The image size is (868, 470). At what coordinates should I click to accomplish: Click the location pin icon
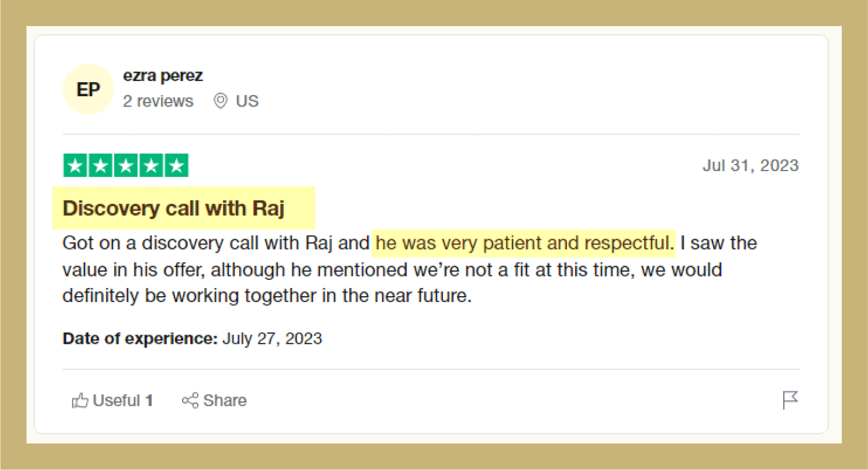coord(220,101)
